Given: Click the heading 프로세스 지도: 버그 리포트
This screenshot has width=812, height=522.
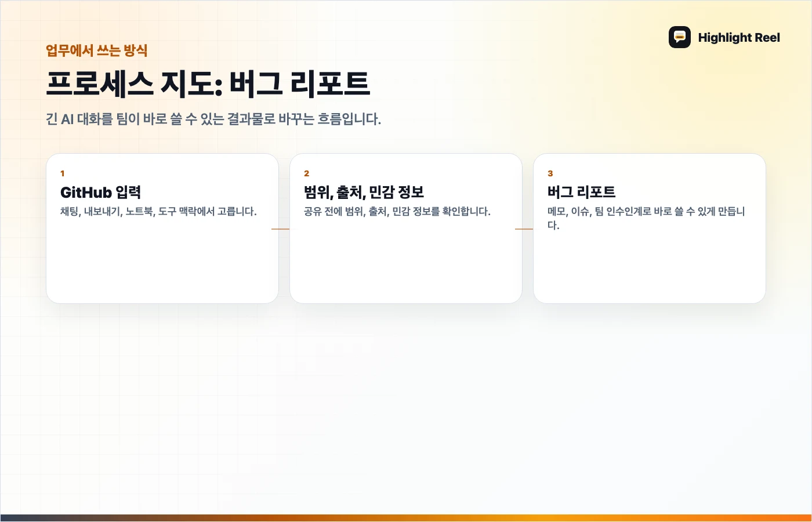Looking at the screenshot, I should coord(208,84).
